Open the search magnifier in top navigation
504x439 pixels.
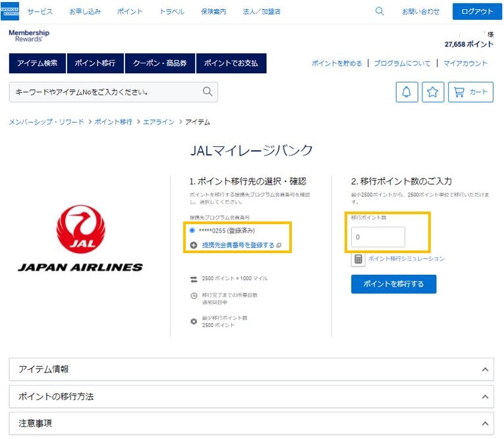coord(379,11)
